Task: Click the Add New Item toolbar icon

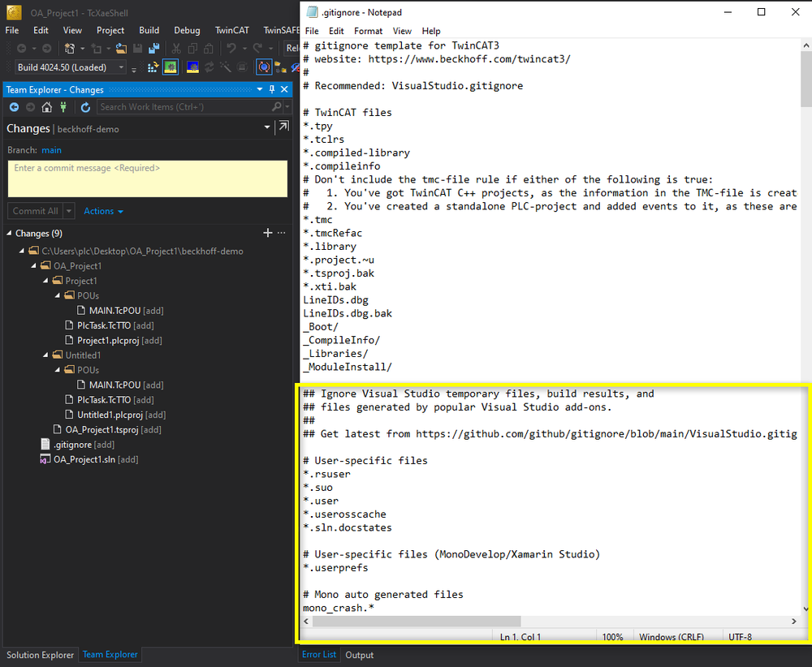Action: click(x=97, y=49)
